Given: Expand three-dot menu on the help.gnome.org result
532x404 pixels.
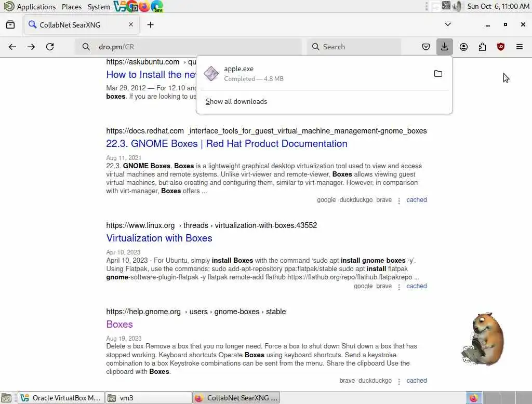Looking at the screenshot, I should click(399, 382).
